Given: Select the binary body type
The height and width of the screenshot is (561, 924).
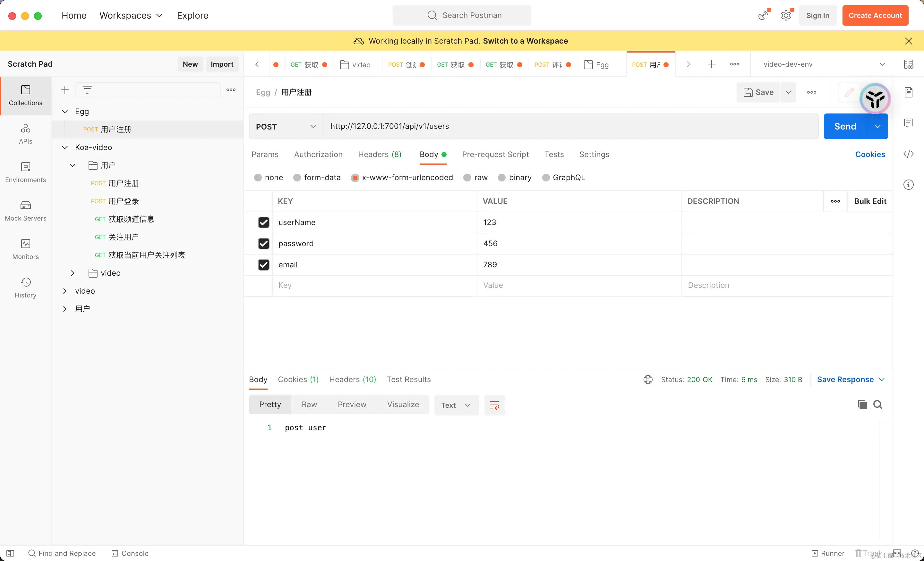Looking at the screenshot, I should point(502,178).
